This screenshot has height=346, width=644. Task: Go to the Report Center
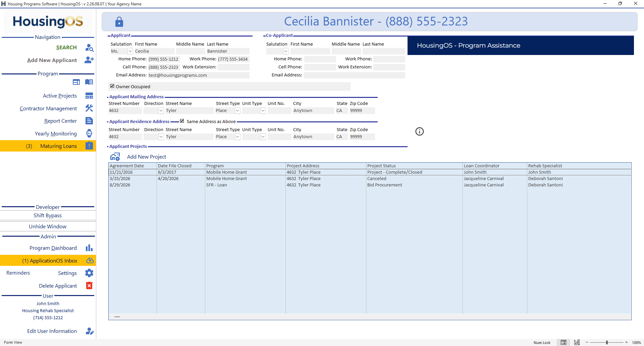[60, 121]
